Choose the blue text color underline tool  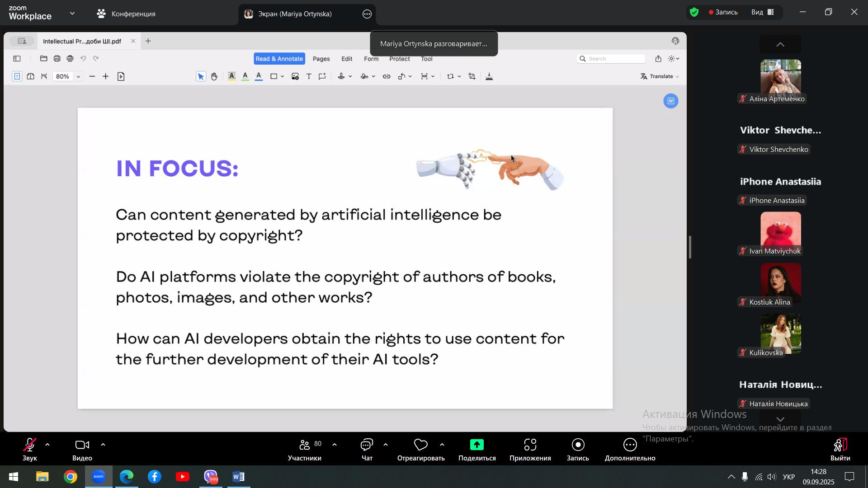tap(259, 76)
